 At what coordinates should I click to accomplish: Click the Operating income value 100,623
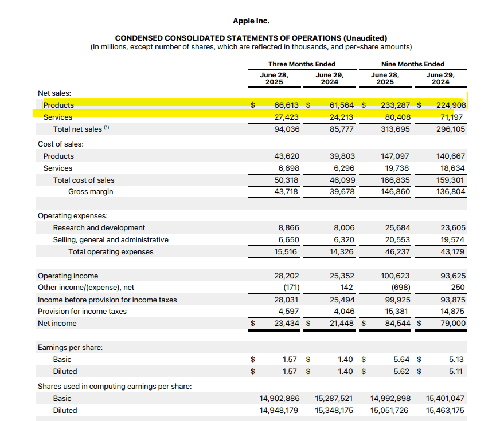pos(396,276)
